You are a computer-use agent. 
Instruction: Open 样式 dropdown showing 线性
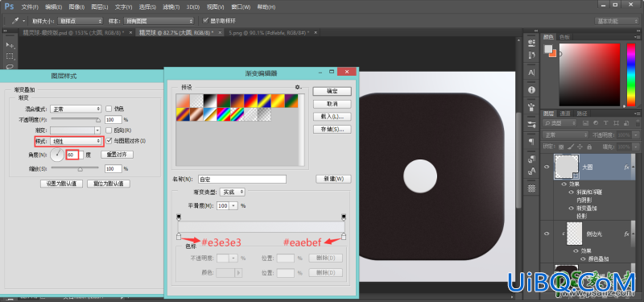76,141
